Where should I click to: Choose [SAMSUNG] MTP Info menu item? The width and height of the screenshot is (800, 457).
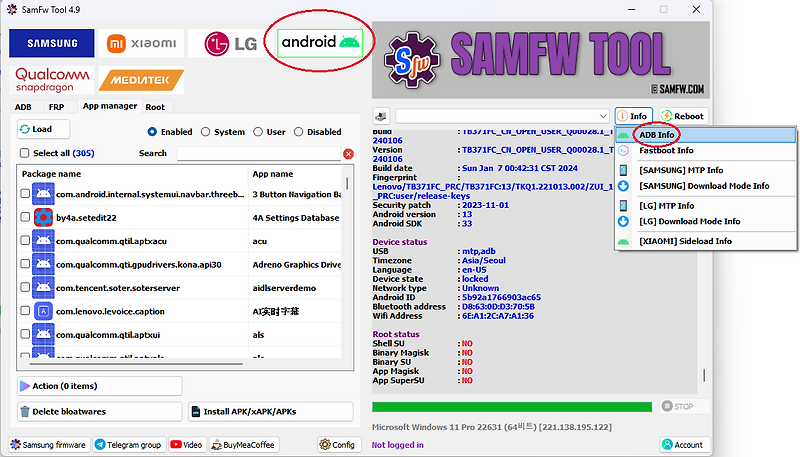tap(706, 170)
